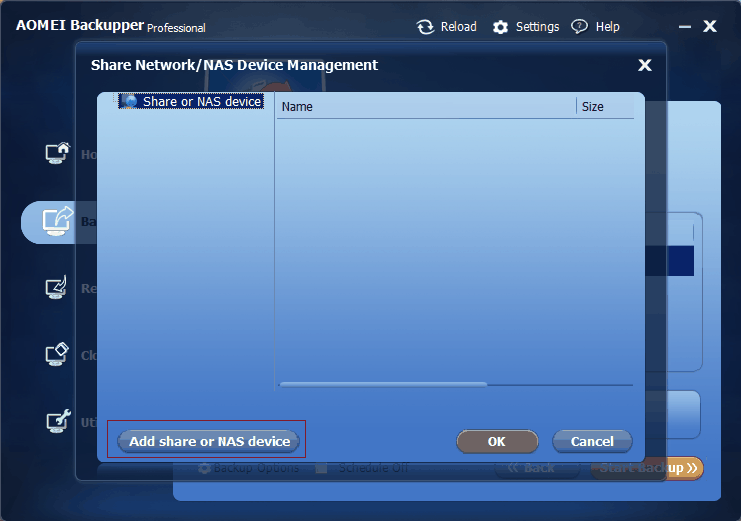Select the Clone sidebar icon
The height and width of the screenshot is (521, 741).
(x=57, y=355)
